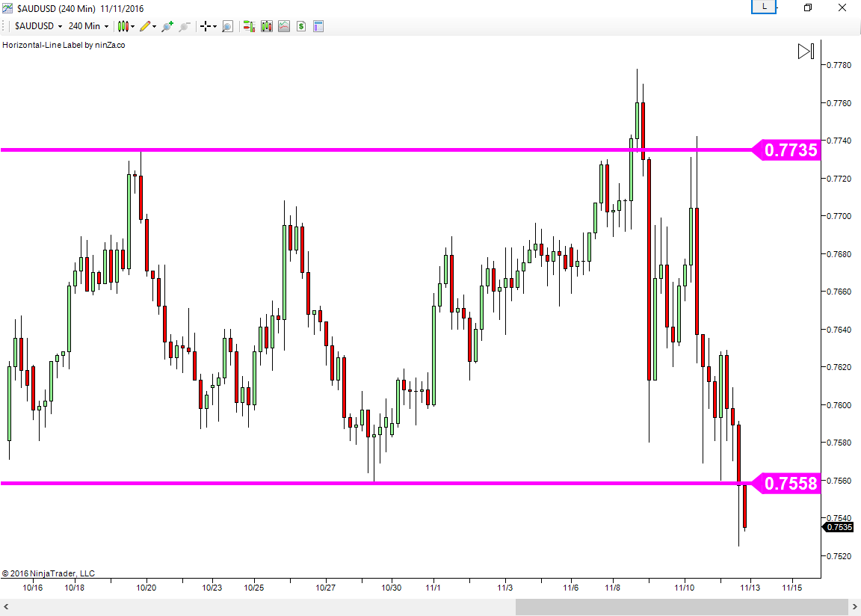
Task: Click the current price marker 0.7535
Action: click(x=837, y=527)
